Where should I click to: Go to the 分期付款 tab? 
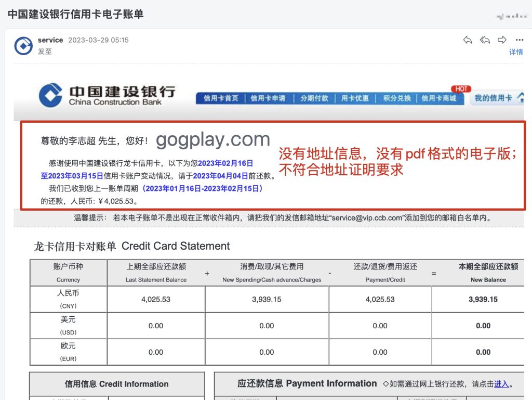tap(314, 98)
